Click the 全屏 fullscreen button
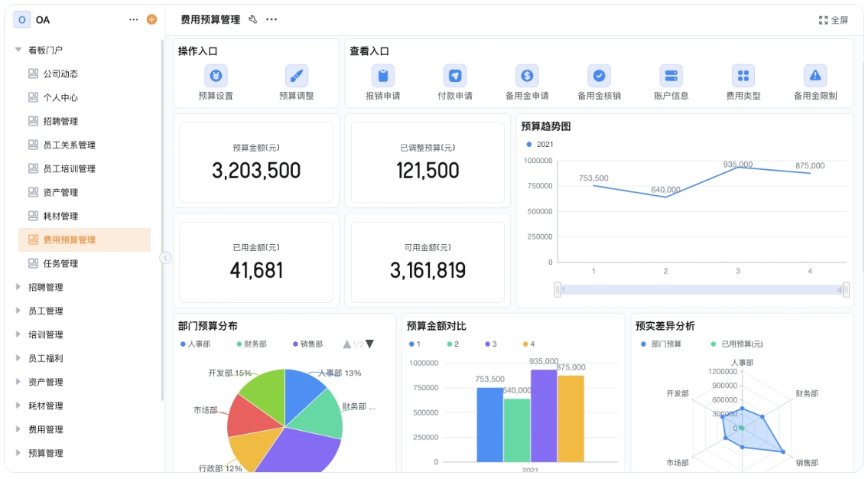 [x=834, y=19]
